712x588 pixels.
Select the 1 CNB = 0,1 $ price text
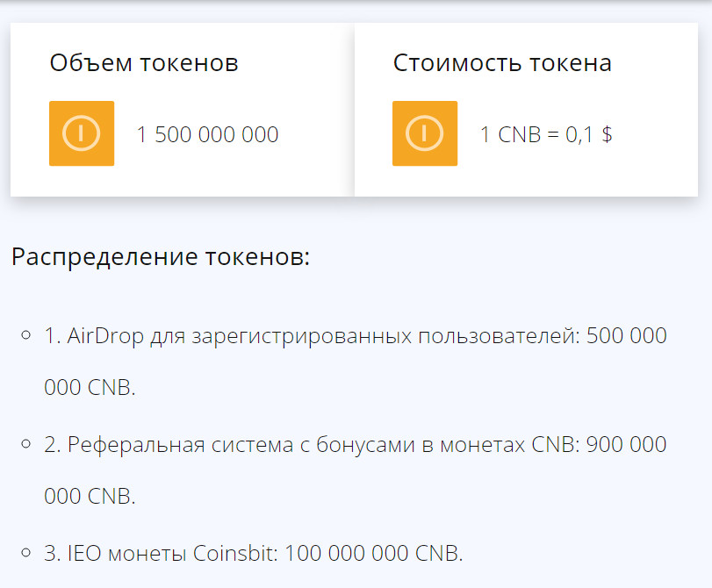(545, 134)
